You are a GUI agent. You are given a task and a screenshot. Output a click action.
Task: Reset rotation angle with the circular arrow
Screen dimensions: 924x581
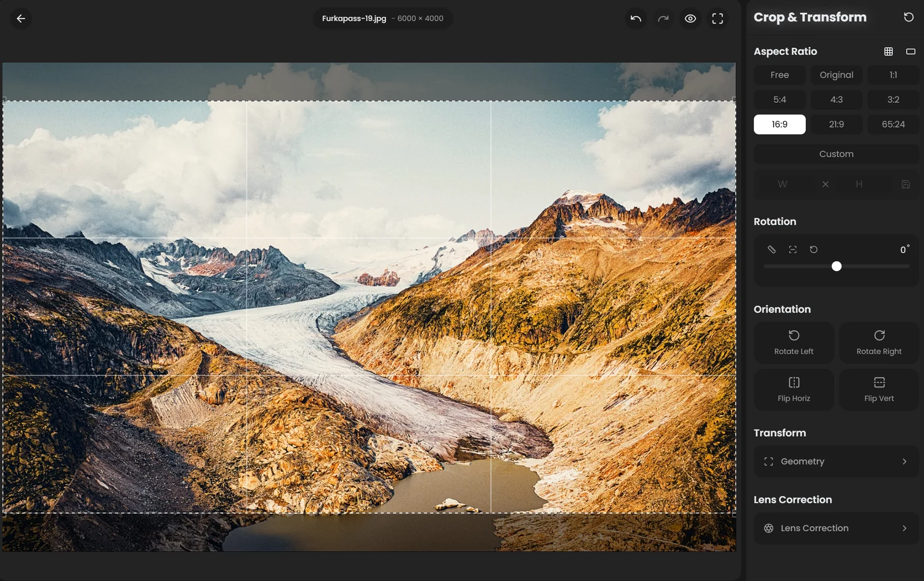[x=814, y=250]
